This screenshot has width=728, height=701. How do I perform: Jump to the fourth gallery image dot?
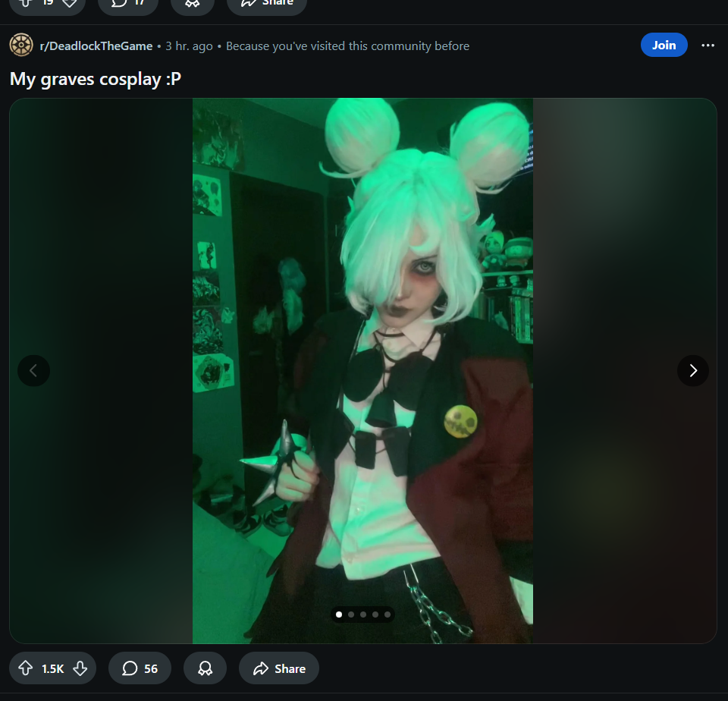pyautogui.click(x=375, y=615)
